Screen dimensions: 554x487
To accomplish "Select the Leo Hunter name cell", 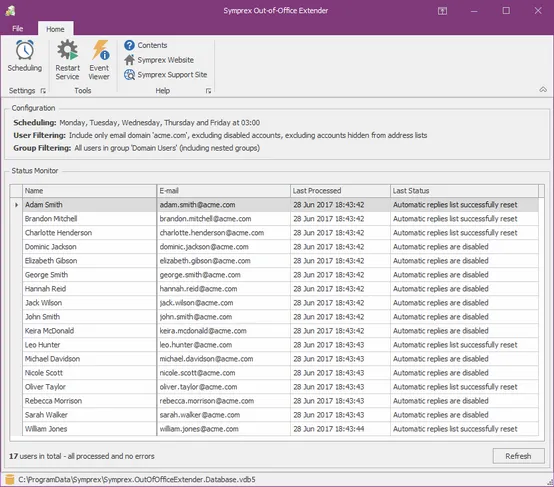I will click(89, 345).
